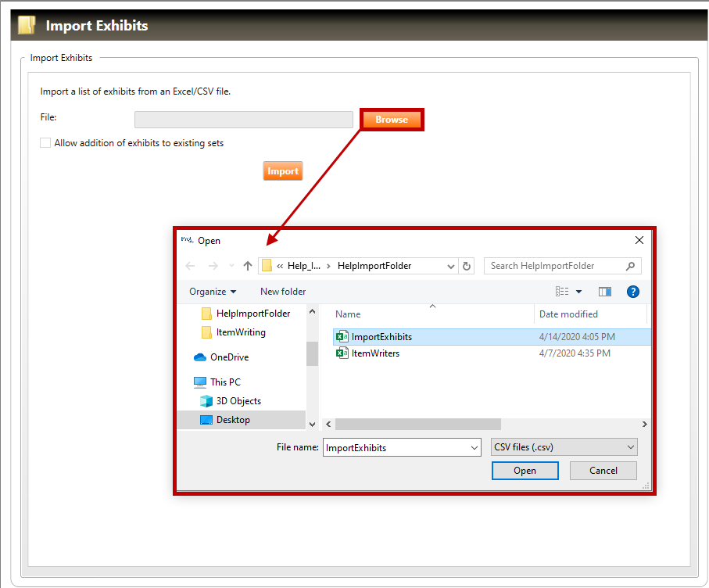The image size is (709, 588).
Task: Sort files by Date modified column
Action: pos(568,314)
